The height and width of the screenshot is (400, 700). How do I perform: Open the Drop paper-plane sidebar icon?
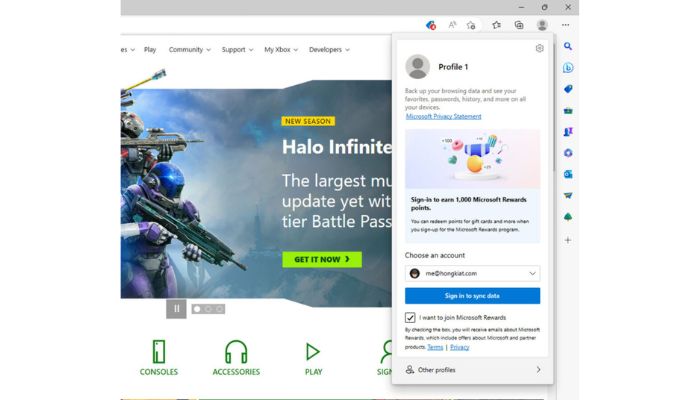[568, 196]
